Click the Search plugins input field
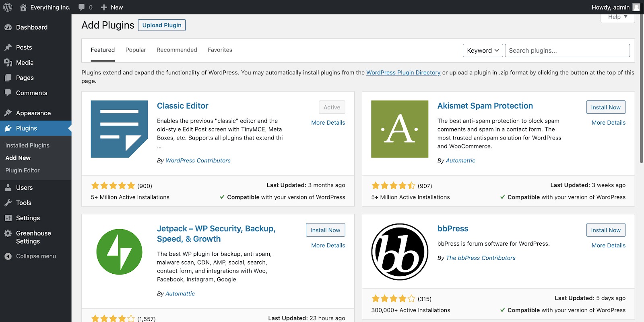Image resolution: width=644 pixels, height=322 pixels. click(x=567, y=51)
